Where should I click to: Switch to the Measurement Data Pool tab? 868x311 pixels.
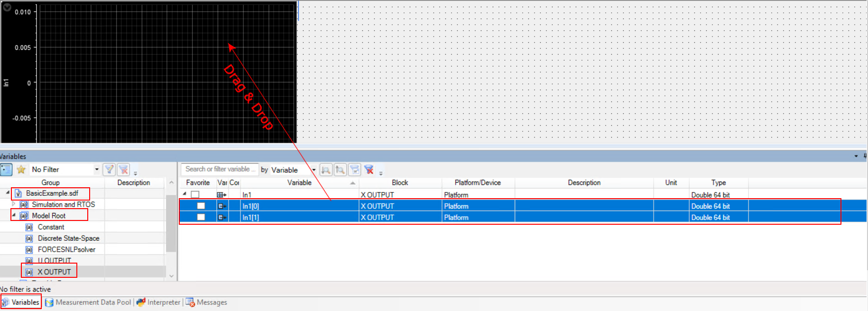click(x=88, y=302)
